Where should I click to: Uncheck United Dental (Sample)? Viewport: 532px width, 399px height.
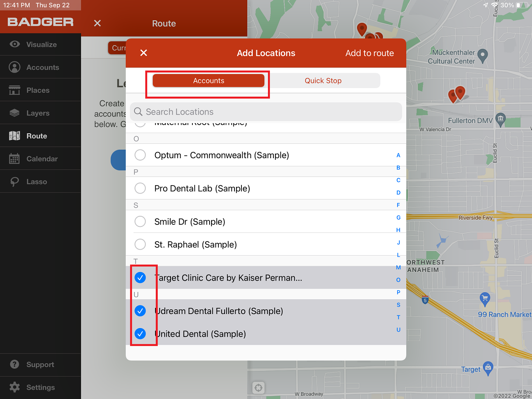coord(140,334)
